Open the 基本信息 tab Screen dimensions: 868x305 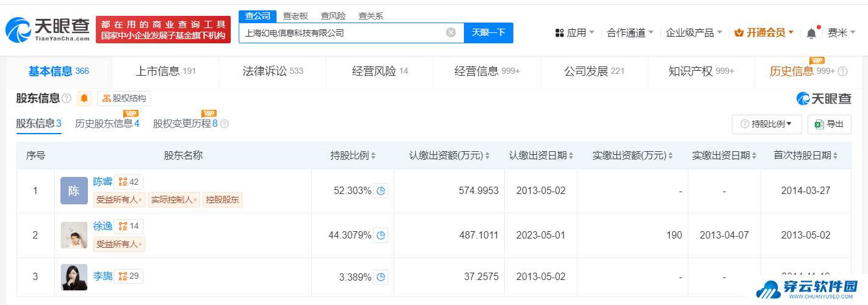59,71
